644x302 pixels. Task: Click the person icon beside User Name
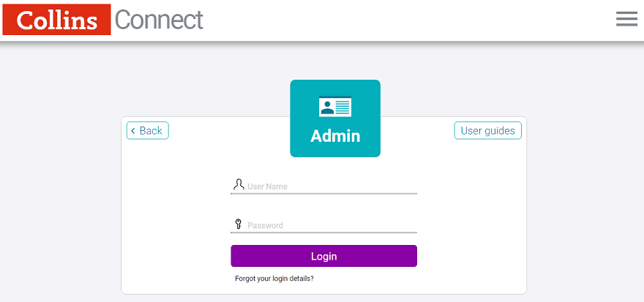(x=239, y=184)
